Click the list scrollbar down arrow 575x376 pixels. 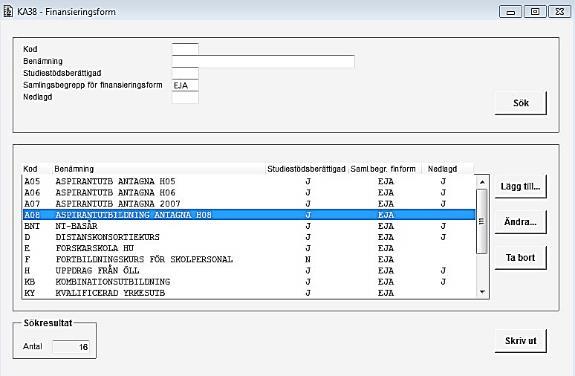pos(482,292)
